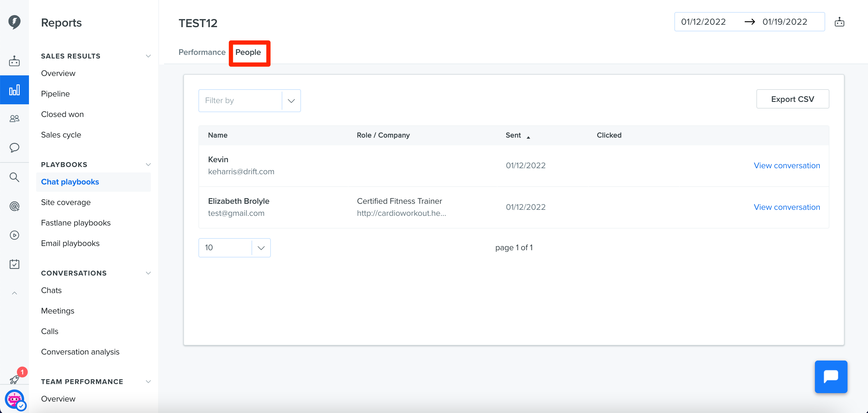Collapse sidebar with the up chevron
The width and height of the screenshot is (868, 413).
click(14, 293)
